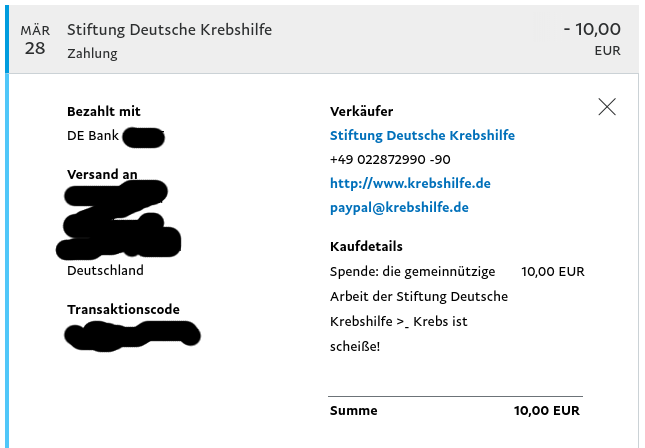This screenshot has height=448, width=645.
Task: Select the - 10,00 EUR header amount
Action: [592, 39]
